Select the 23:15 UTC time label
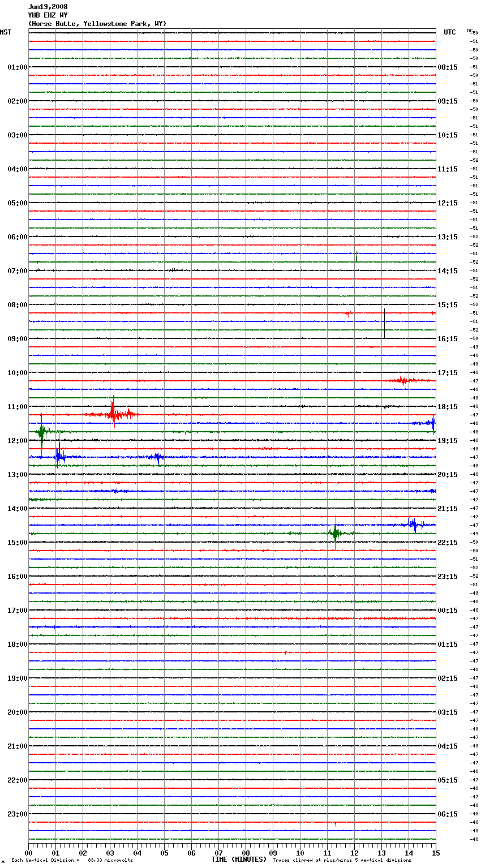This screenshot has width=481, height=868. point(448,577)
